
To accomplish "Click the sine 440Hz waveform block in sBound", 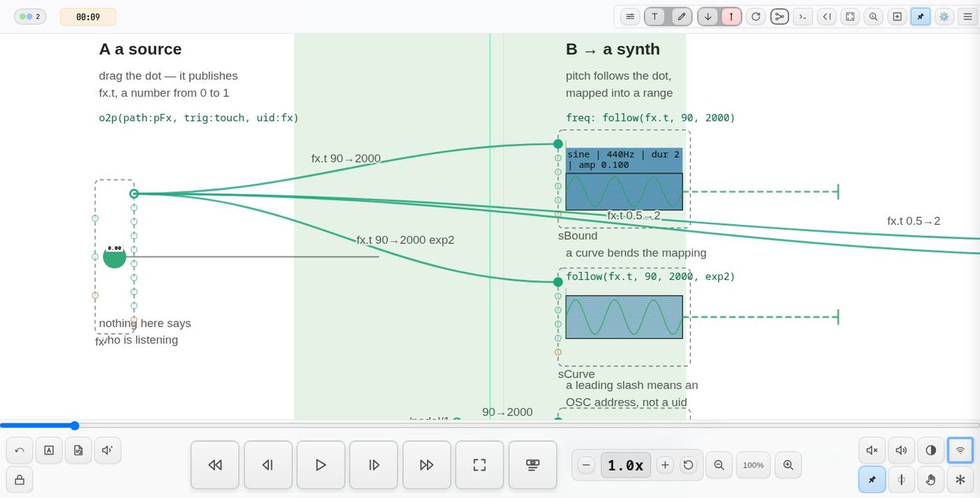I will point(624,179).
